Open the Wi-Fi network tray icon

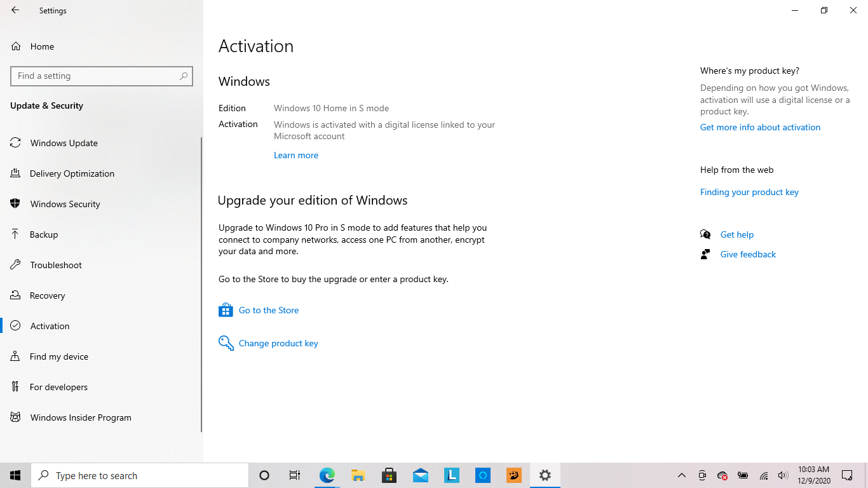pos(763,475)
